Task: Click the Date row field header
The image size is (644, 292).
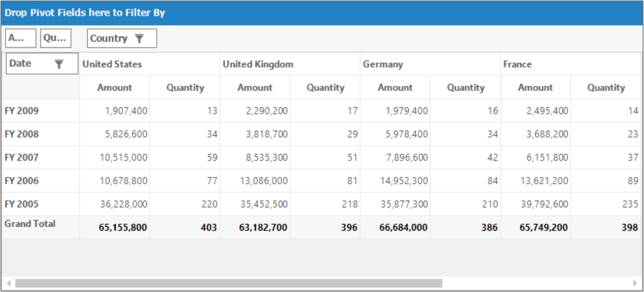Action: click(x=42, y=64)
